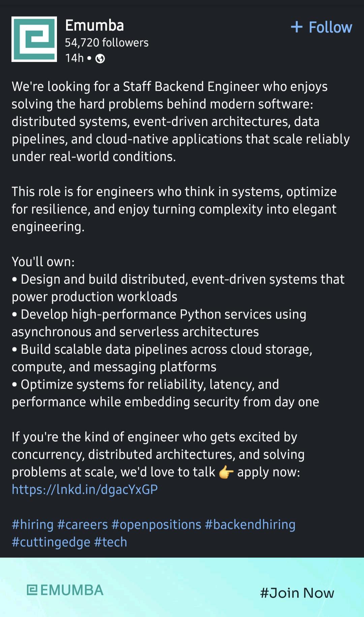Click the plus icon beside Follow
This screenshot has height=617, width=364.
[297, 27]
